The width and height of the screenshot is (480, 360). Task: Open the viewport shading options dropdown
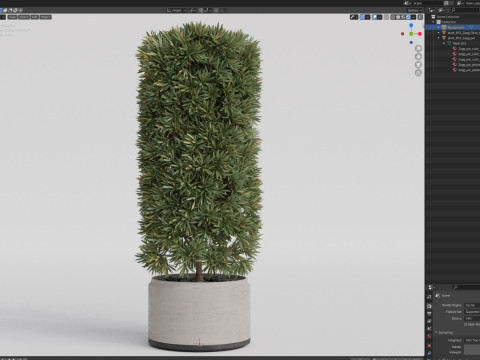point(413,17)
